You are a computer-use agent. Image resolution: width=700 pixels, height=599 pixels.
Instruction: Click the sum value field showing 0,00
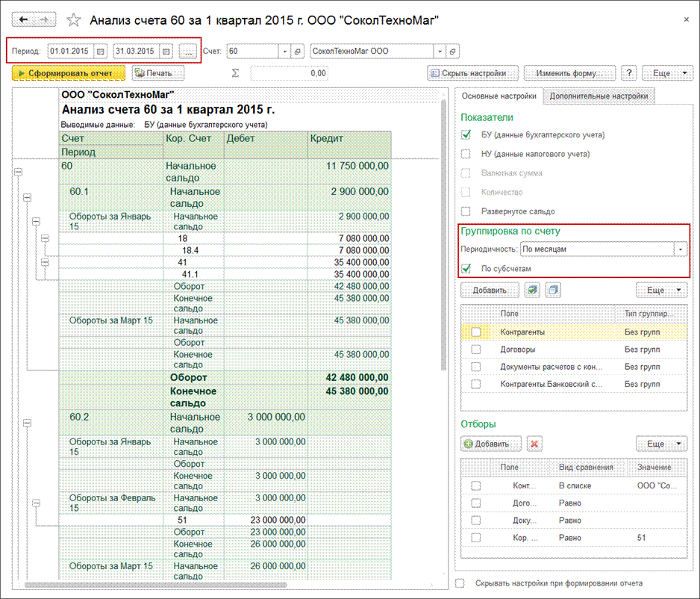[x=290, y=73]
